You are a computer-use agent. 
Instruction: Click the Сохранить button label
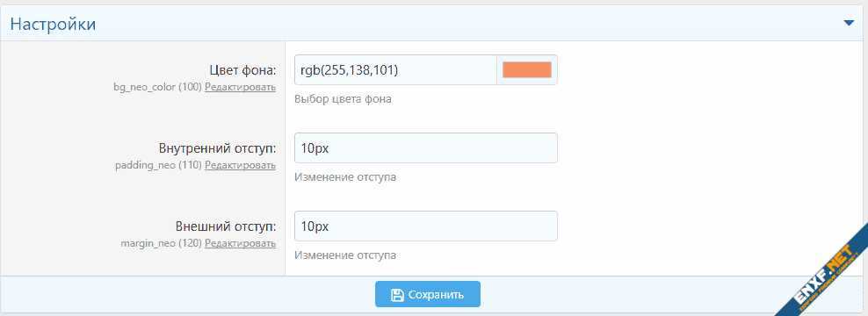point(436,295)
